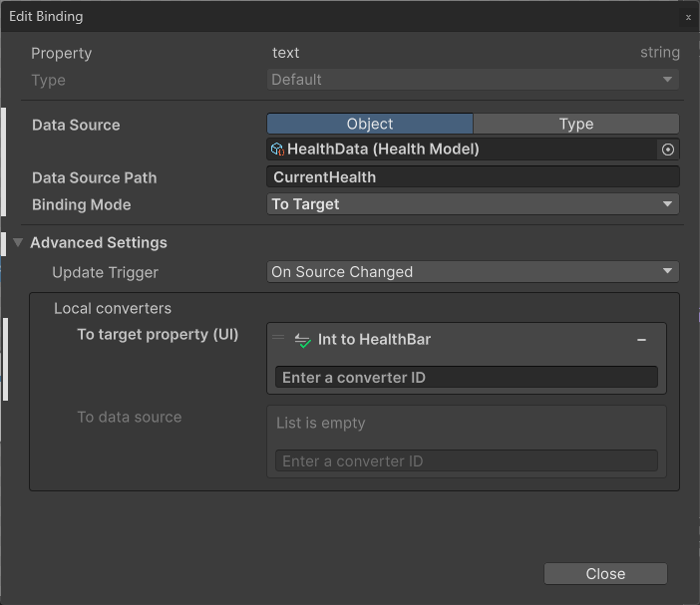Click the Data Source Path field
Image resolution: width=700 pixels, height=605 pixels.
click(x=473, y=177)
